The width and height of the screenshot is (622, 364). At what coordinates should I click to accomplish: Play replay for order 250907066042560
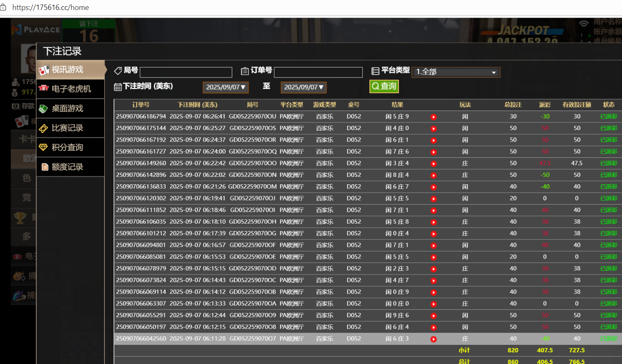433,339
